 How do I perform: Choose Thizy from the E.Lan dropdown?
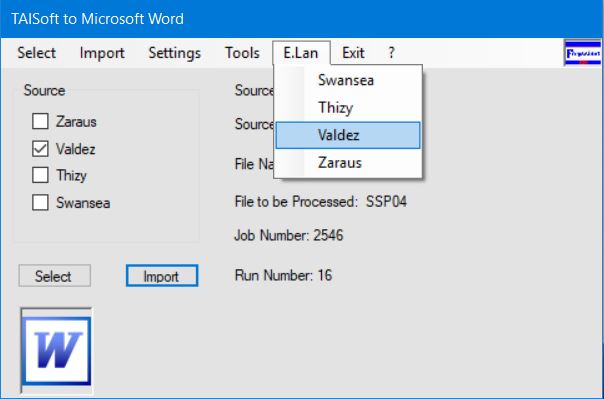348,107
